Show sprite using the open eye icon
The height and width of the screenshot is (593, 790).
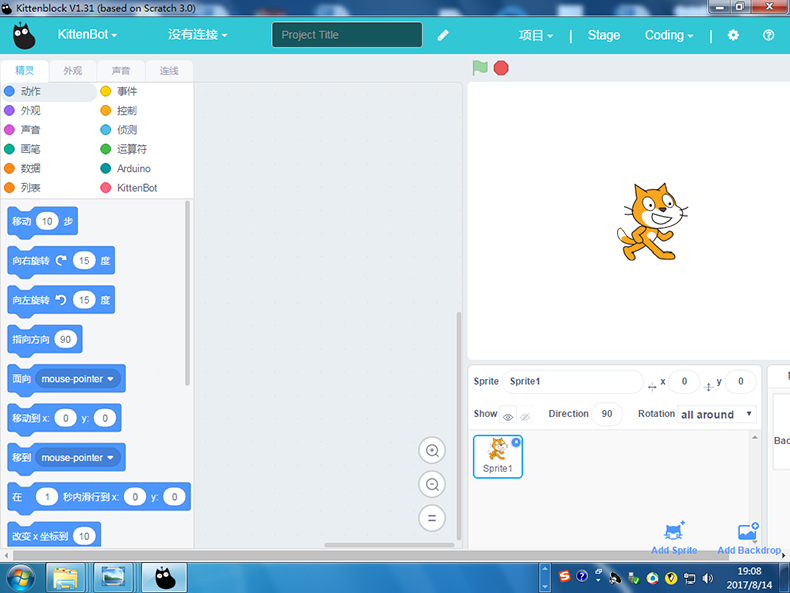pyautogui.click(x=508, y=416)
